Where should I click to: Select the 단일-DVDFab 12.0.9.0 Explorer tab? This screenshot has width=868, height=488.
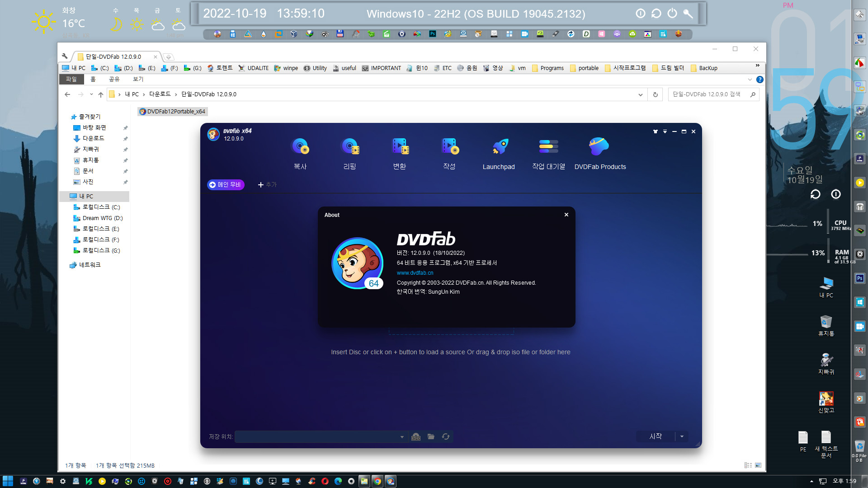coord(114,56)
